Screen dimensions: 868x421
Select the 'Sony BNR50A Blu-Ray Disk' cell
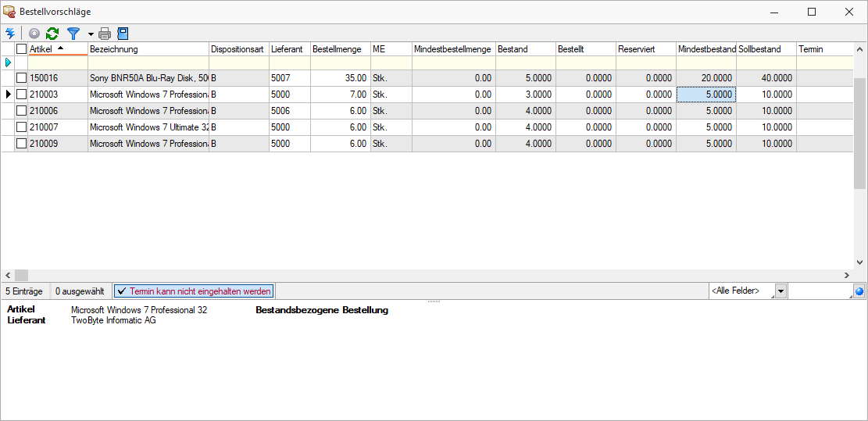pyautogui.click(x=148, y=78)
